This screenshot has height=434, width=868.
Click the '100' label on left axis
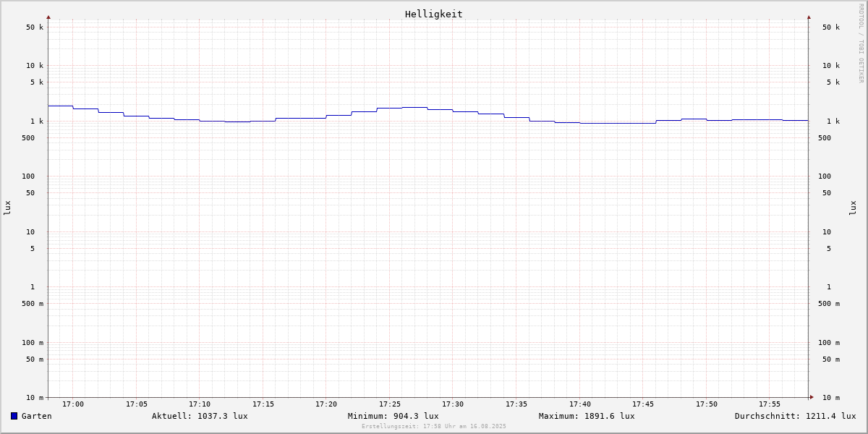click(28, 176)
